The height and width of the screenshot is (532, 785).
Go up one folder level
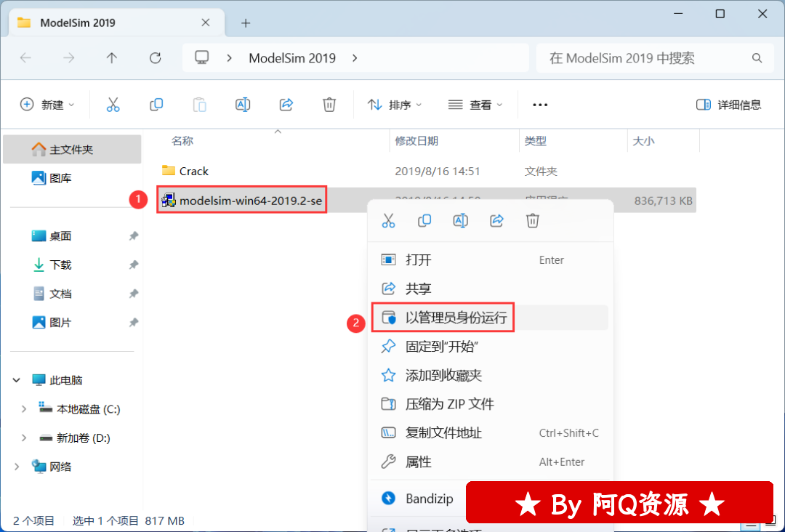[x=112, y=58]
